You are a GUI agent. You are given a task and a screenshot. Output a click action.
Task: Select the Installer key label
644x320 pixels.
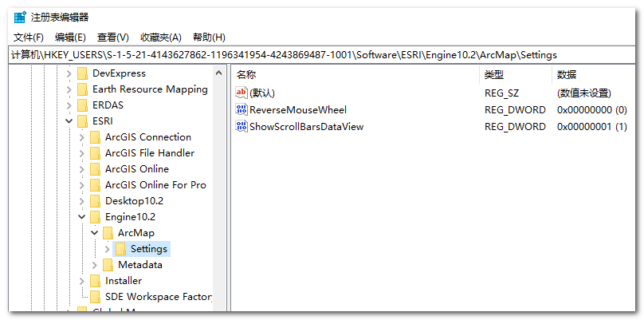(124, 282)
